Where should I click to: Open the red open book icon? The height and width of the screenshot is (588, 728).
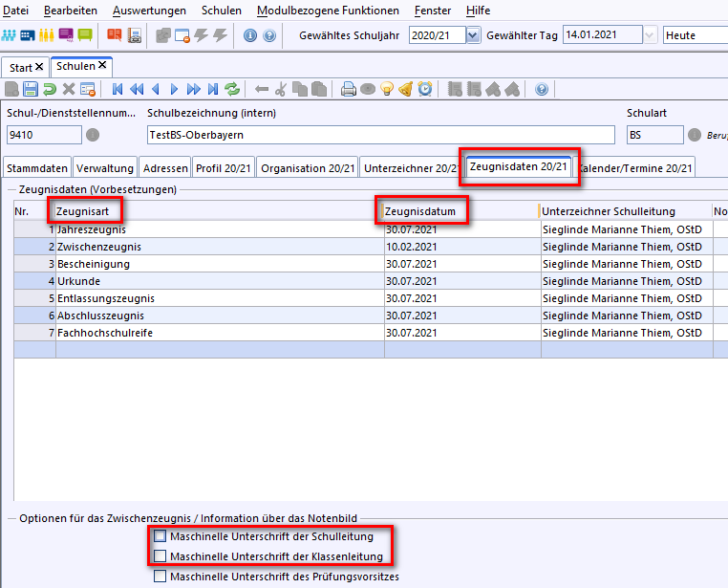click(114, 35)
